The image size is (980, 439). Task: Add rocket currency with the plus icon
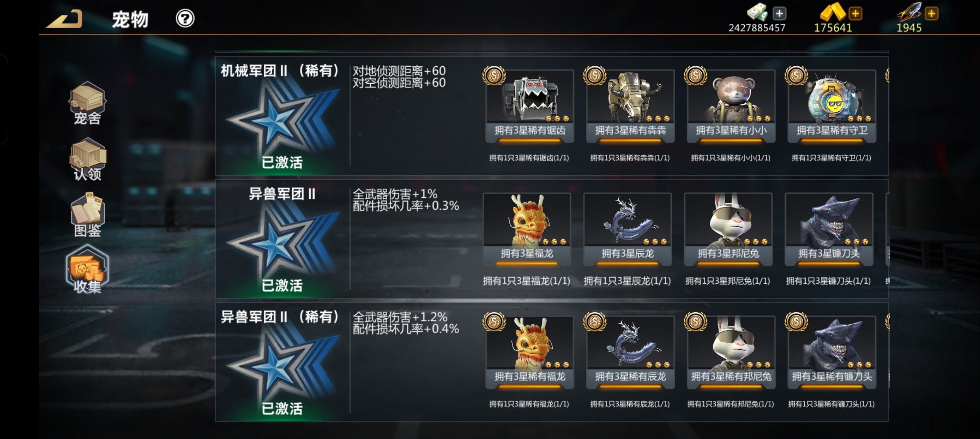point(931,14)
